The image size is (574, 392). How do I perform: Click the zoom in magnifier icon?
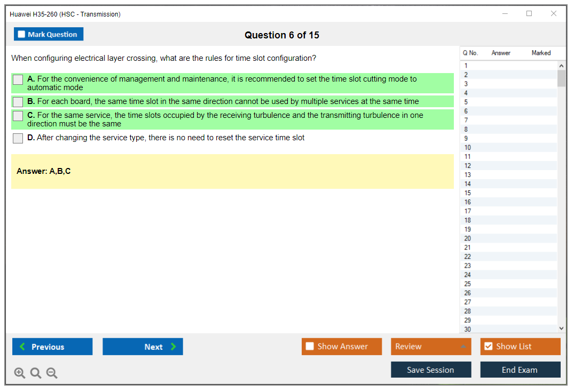click(x=20, y=373)
